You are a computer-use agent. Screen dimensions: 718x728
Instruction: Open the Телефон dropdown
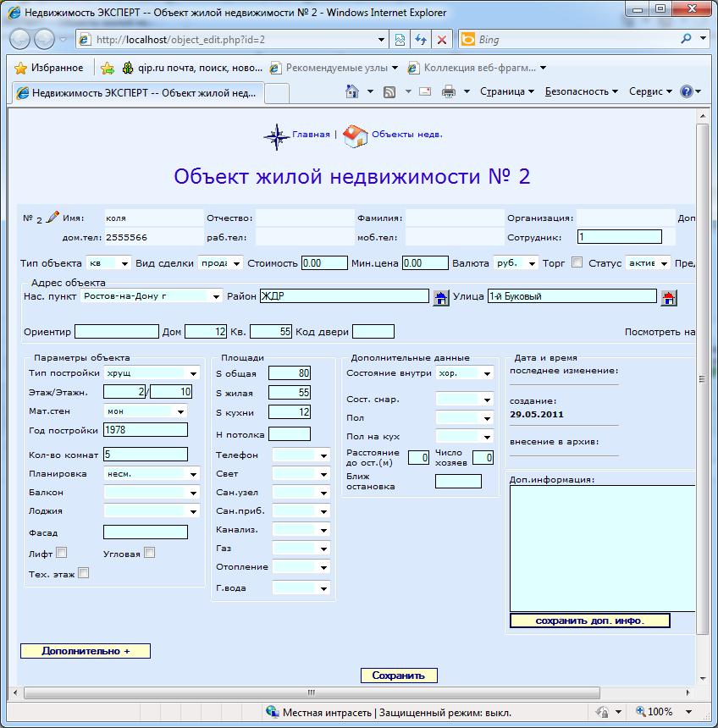[301, 456]
